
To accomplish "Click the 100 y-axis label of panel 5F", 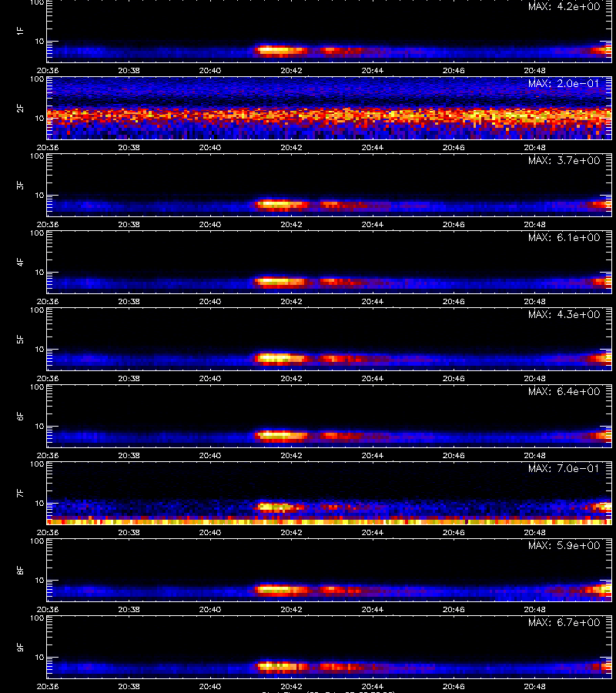I will click(x=37, y=310).
